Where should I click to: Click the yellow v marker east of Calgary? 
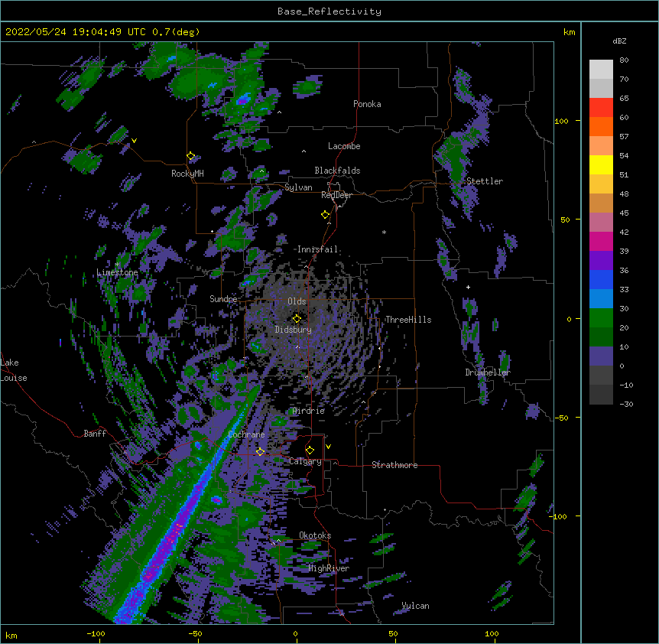pos(328,447)
